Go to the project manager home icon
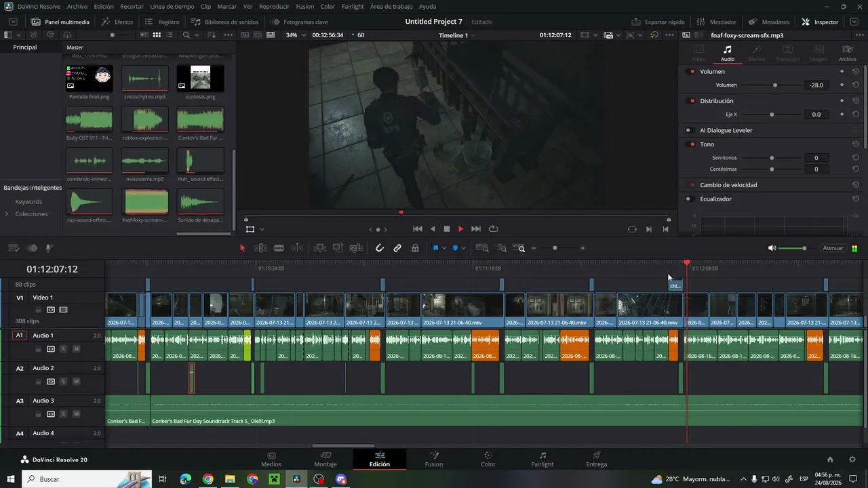The height and width of the screenshot is (488, 868). [830, 460]
